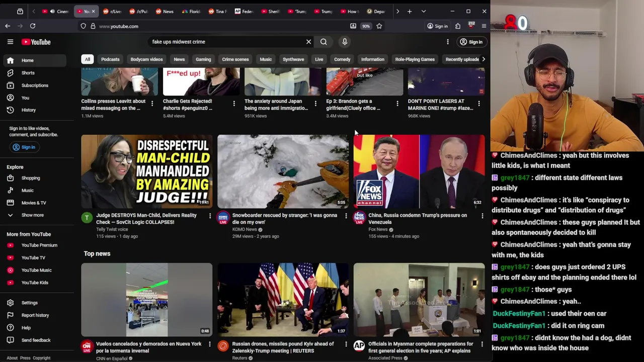Play the Disrespectful Man-Child judge thumbnail
Viewport: 644px width, 362px height.
(x=147, y=171)
